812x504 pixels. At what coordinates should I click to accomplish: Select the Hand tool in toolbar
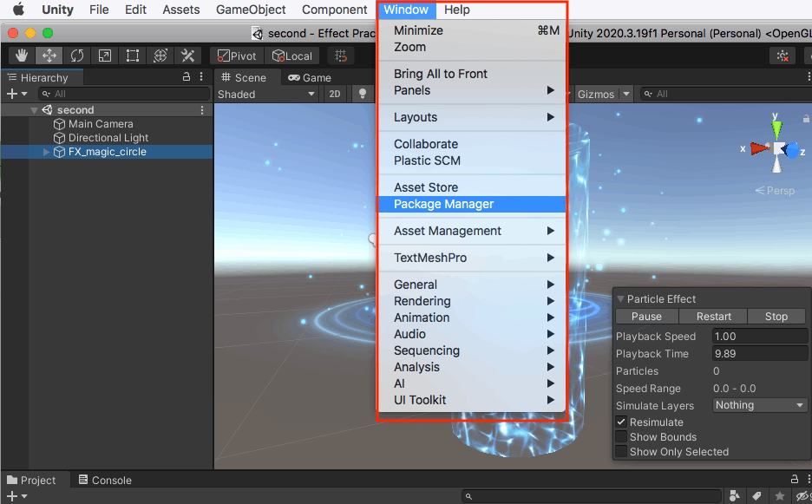(x=22, y=56)
